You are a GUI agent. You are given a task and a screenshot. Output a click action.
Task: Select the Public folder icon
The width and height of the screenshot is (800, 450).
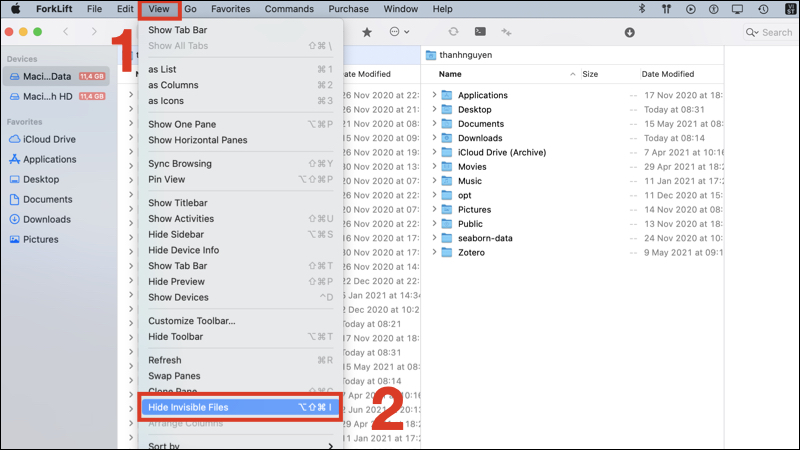pyautogui.click(x=447, y=223)
